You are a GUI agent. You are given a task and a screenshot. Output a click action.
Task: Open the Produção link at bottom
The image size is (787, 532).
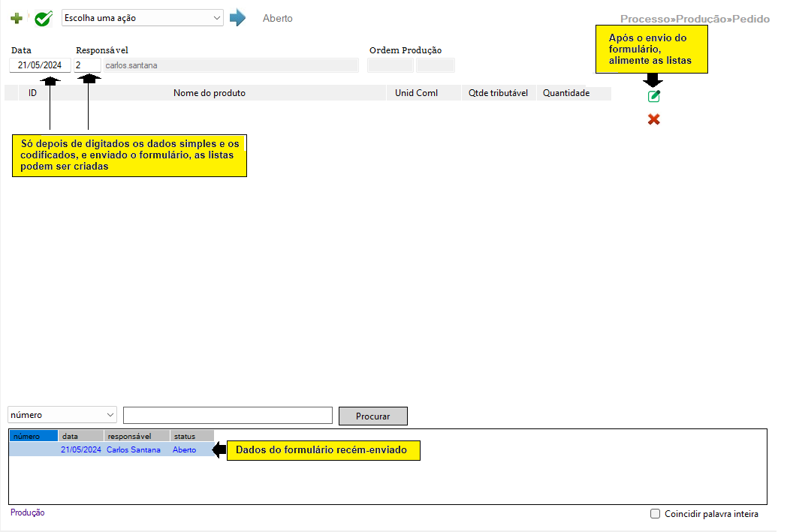click(28, 512)
